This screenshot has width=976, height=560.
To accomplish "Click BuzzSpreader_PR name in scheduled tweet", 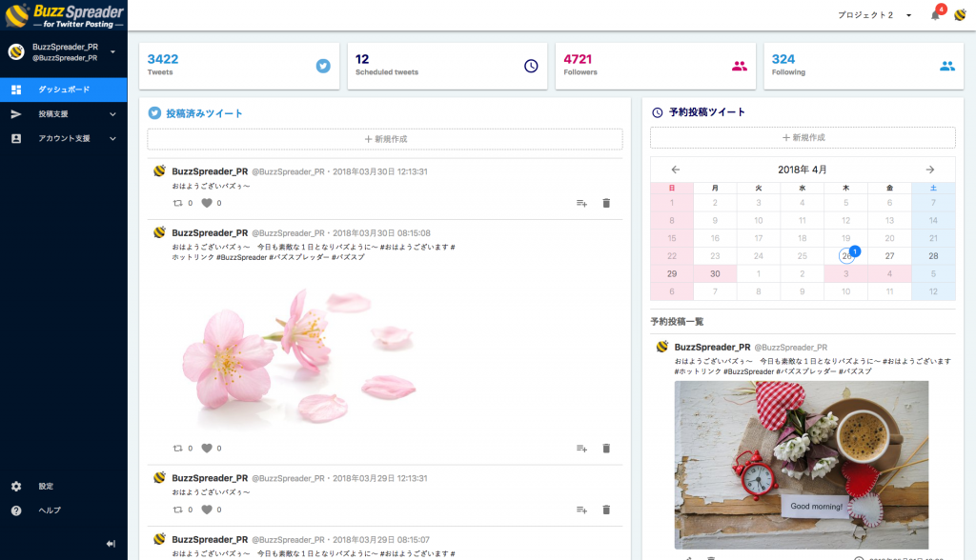I will (x=712, y=348).
